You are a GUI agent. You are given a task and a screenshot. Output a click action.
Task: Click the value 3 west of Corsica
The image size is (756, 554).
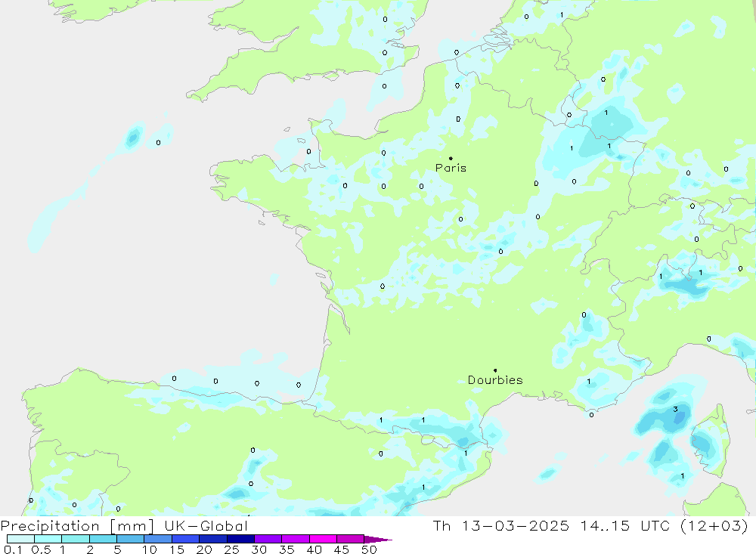point(675,410)
